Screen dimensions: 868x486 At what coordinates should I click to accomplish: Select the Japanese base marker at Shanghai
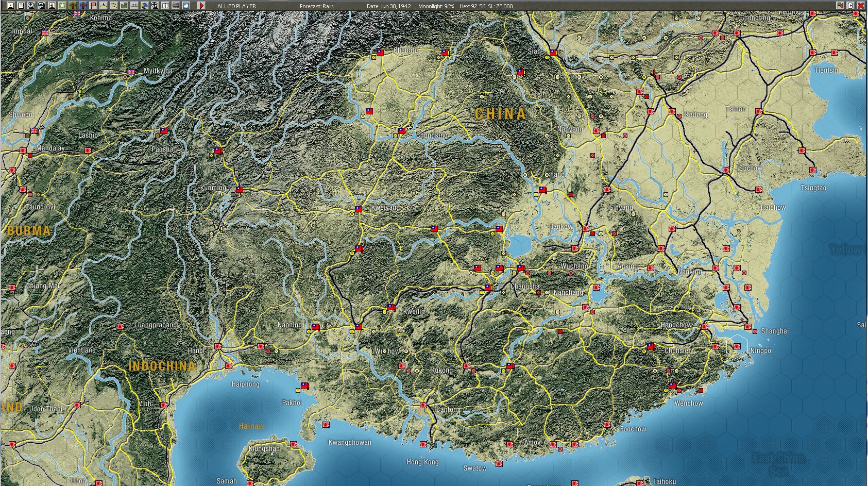pos(748,327)
